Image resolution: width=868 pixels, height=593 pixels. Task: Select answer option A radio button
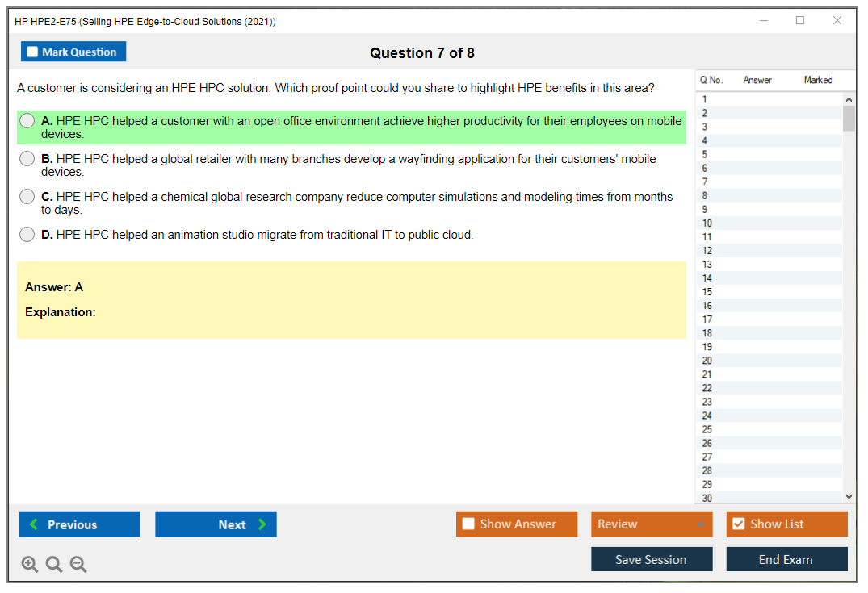point(27,121)
